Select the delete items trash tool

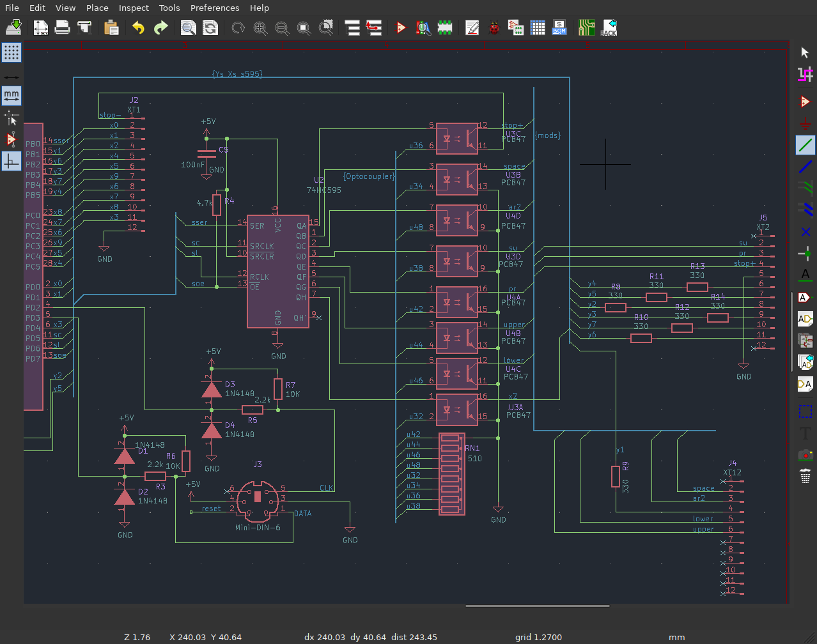[805, 477]
